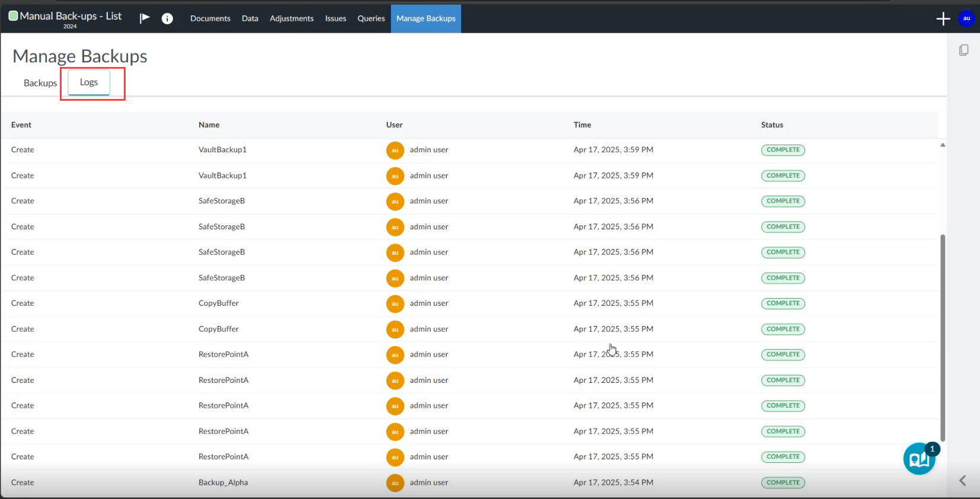980x499 pixels.
Task: Expand side panel with left chevron
Action: (963, 481)
